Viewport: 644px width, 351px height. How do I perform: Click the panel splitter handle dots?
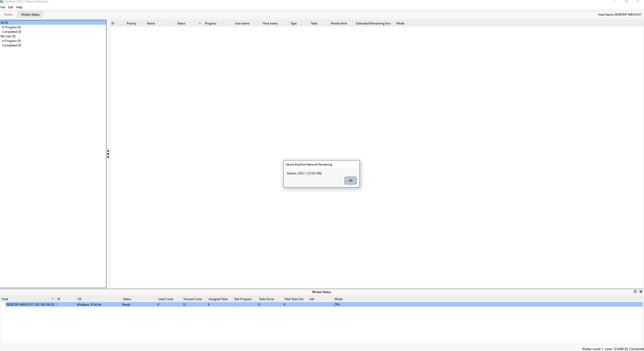point(108,154)
